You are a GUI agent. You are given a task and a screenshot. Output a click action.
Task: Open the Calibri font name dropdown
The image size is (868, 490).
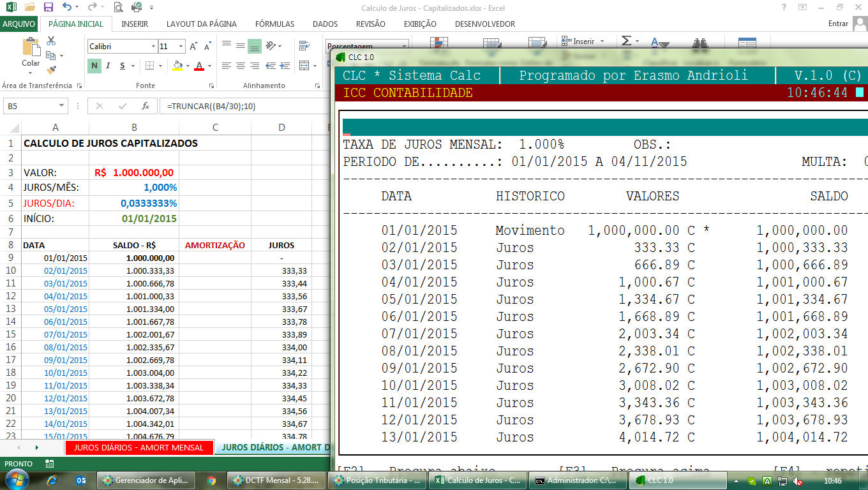tap(153, 47)
